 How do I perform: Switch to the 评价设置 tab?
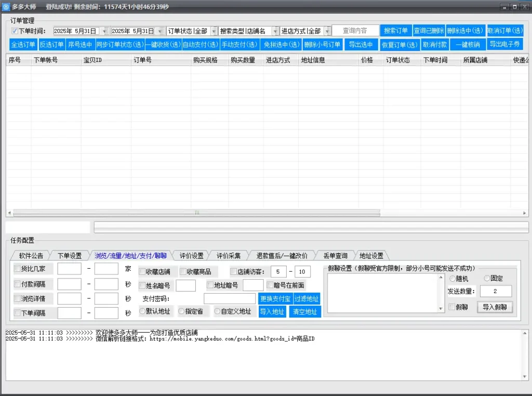pyautogui.click(x=191, y=256)
